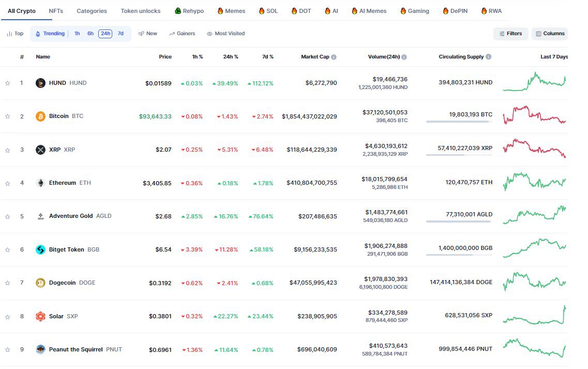Select the Trending filter
This screenshot has height=369, width=588.
coord(50,34)
